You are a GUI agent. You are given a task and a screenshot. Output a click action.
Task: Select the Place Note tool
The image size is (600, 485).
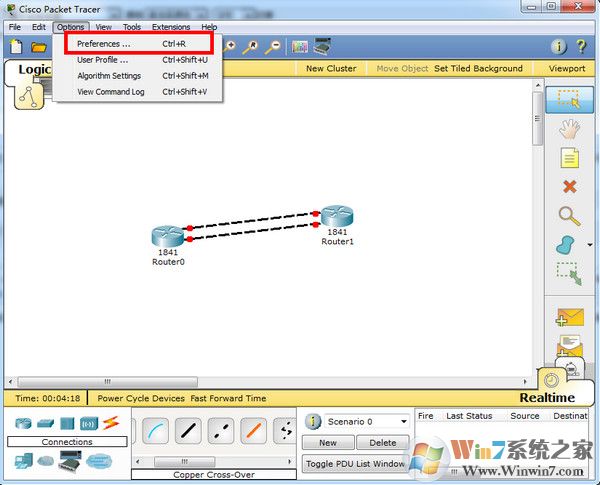(x=569, y=157)
